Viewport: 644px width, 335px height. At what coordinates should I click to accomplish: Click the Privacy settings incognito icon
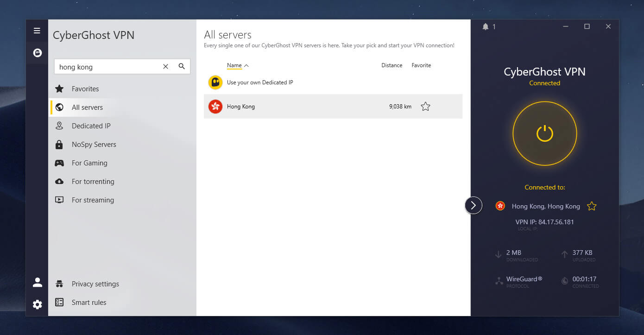(59, 284)
